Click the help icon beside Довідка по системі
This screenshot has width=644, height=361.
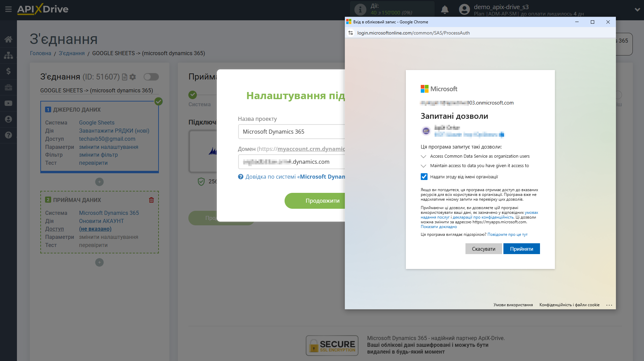pyautogui.click(x=241, y=177)
